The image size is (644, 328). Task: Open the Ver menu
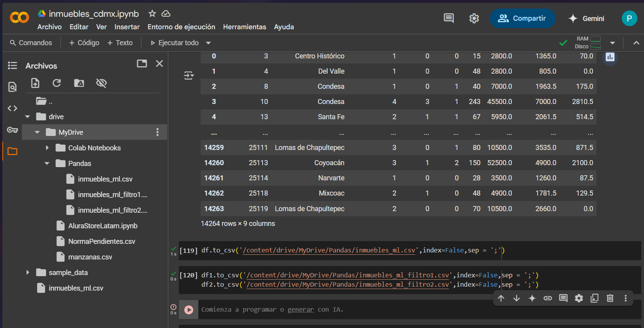point(101,27)
